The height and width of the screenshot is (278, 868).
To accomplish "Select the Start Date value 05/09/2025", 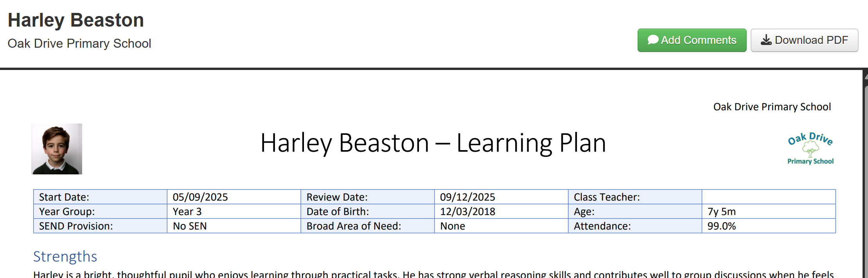I will (x=200, y=197).
